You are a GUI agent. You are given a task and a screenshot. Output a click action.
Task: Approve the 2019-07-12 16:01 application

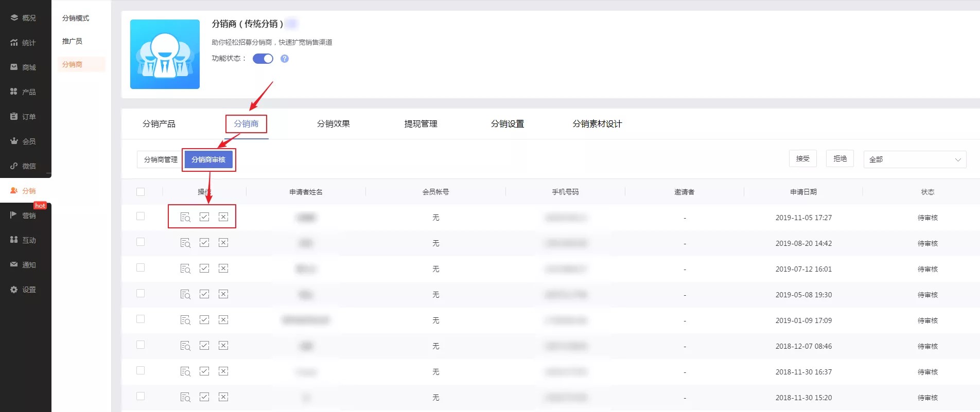tap(204, 268)
